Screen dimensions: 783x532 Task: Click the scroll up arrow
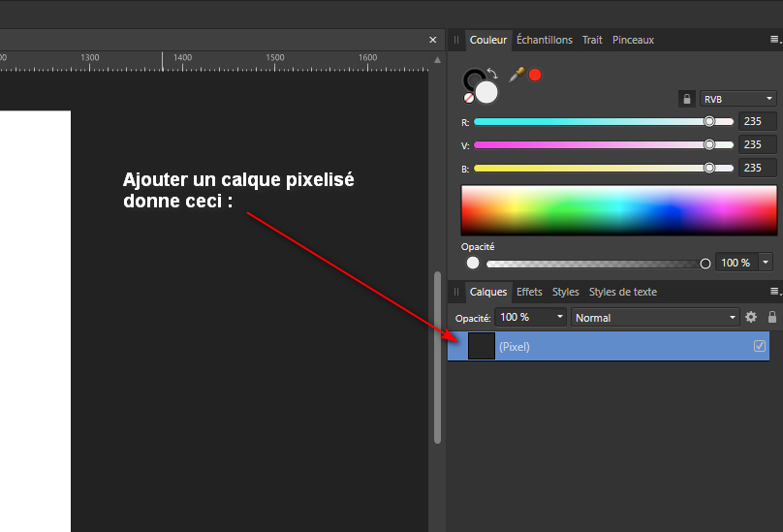tap(437, 60)
